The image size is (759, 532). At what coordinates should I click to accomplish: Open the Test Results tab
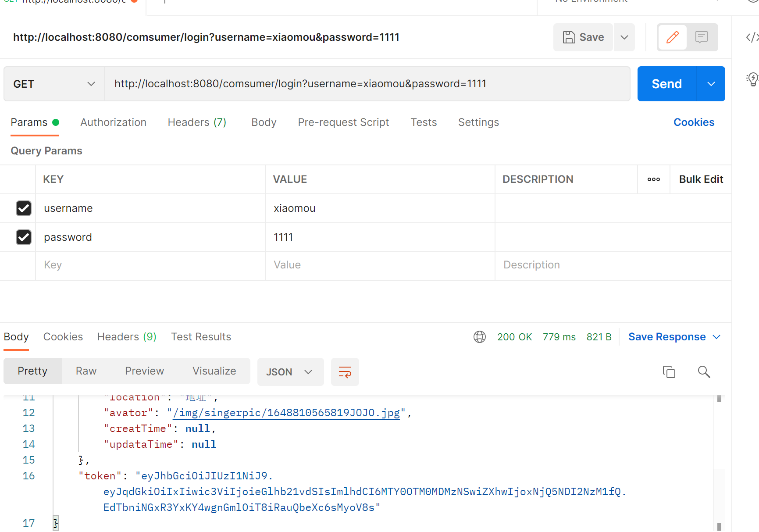[x=201, y=337]
